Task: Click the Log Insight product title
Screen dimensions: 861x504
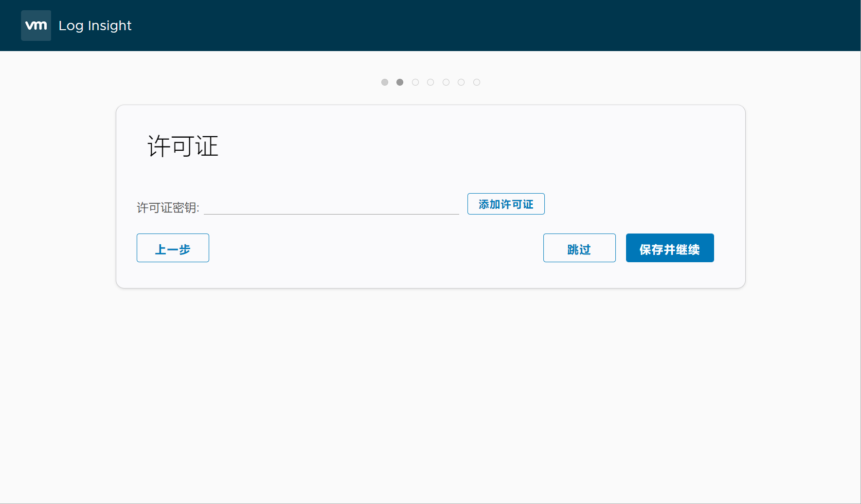Action: (x=95, y=25)
